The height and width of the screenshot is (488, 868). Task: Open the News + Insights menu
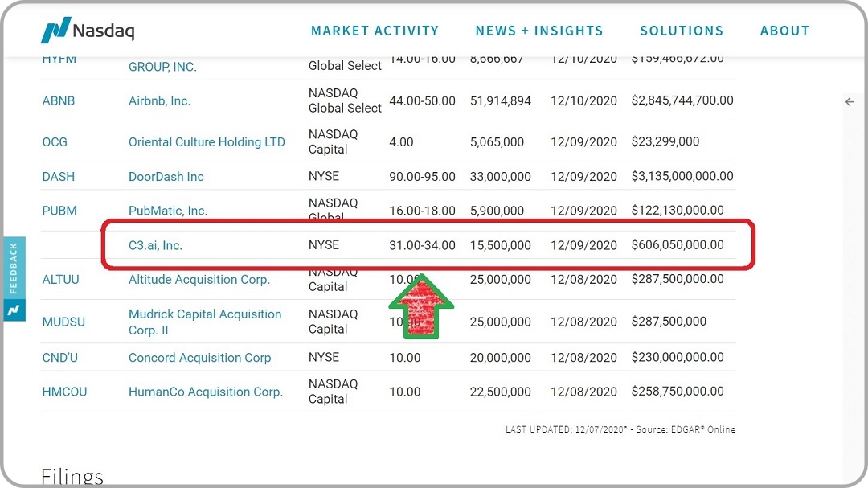point(539,31)
